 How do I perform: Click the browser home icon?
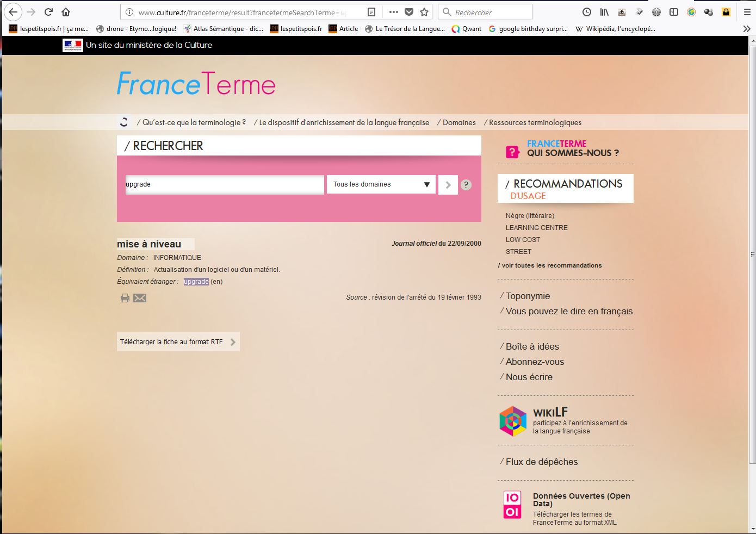66,12
